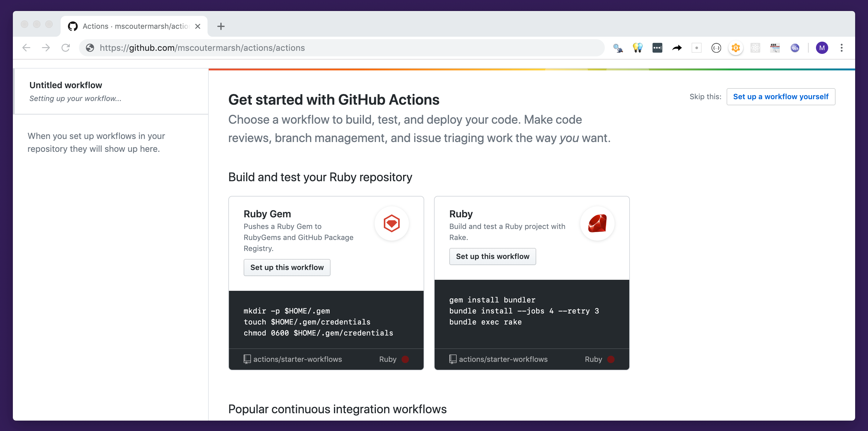Click the magnifier search extension icon
This screenshot has height=431, width=868.
pyautogui.click(x=618, y=47)
